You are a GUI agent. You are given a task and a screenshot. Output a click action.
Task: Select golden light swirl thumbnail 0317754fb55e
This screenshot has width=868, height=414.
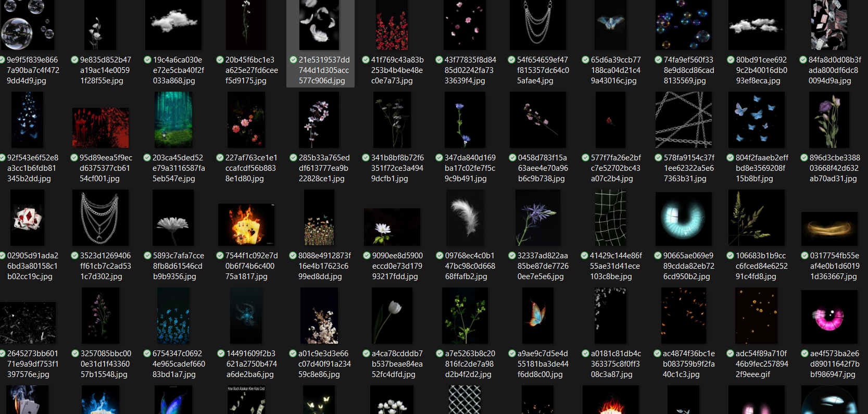click(829, 229)
